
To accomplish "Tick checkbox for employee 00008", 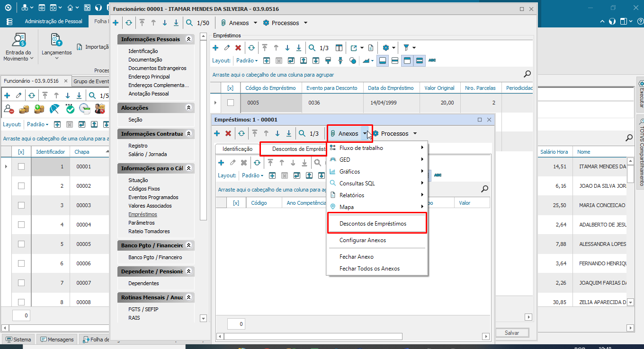I will click(21, 302).
